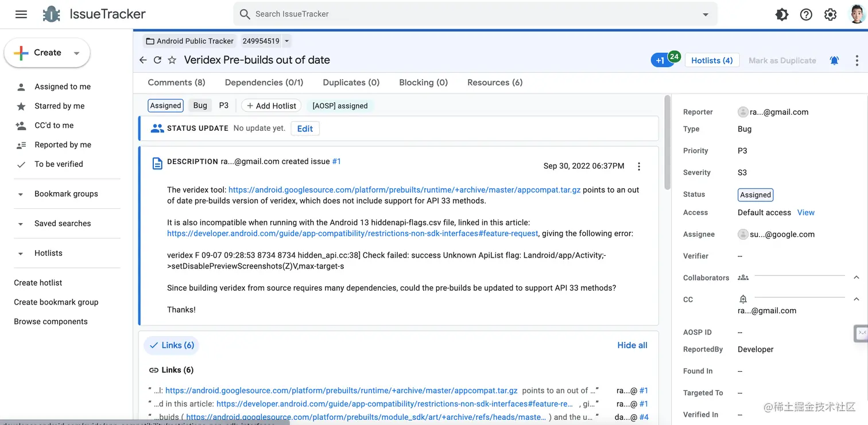Image resolution: width=868 pixels, height=425 pixels.
Task: Click Create hotlist
Action: [x=38, y=283]
